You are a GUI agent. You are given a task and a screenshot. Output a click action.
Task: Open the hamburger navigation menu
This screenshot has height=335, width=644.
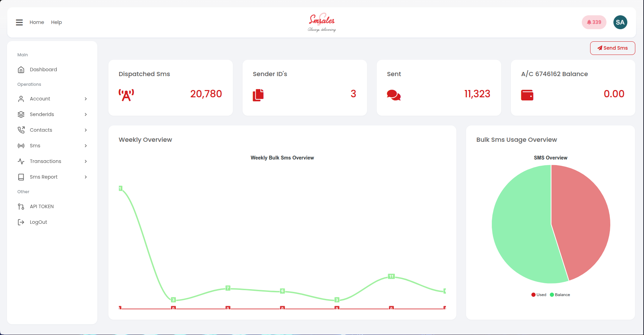(19, 22)
